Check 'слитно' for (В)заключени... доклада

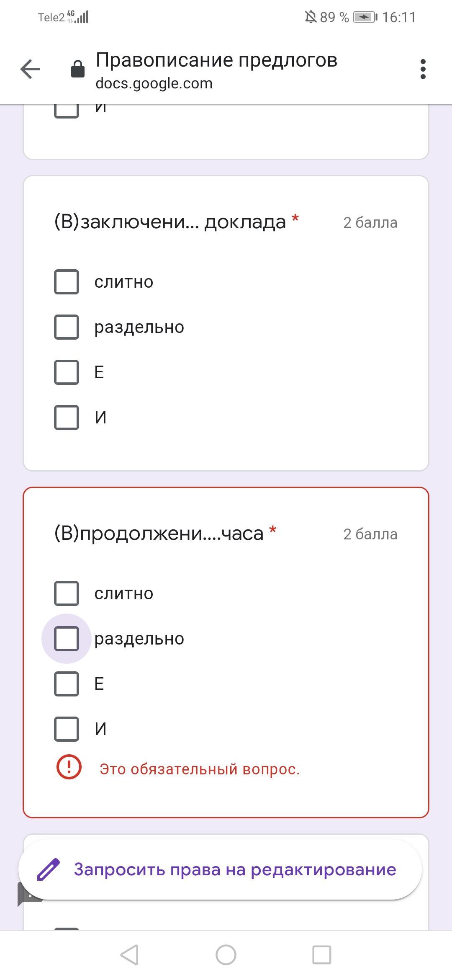point(67,282)
